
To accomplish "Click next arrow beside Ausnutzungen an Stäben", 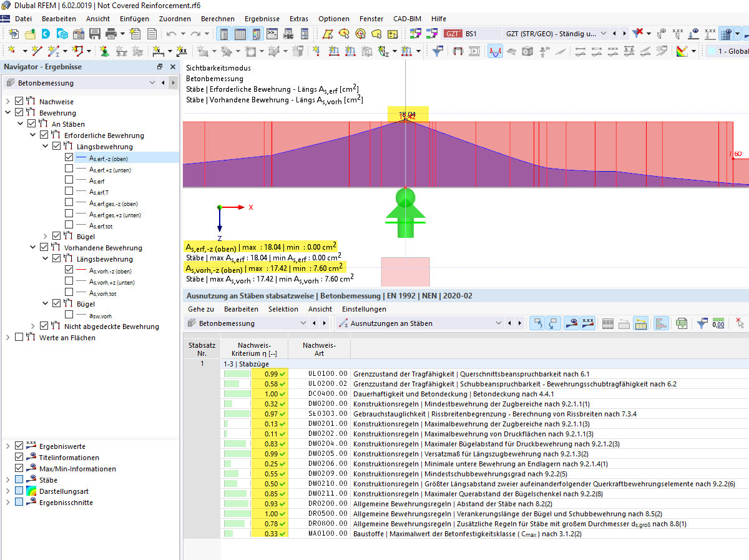I will [x=520, y=323].
